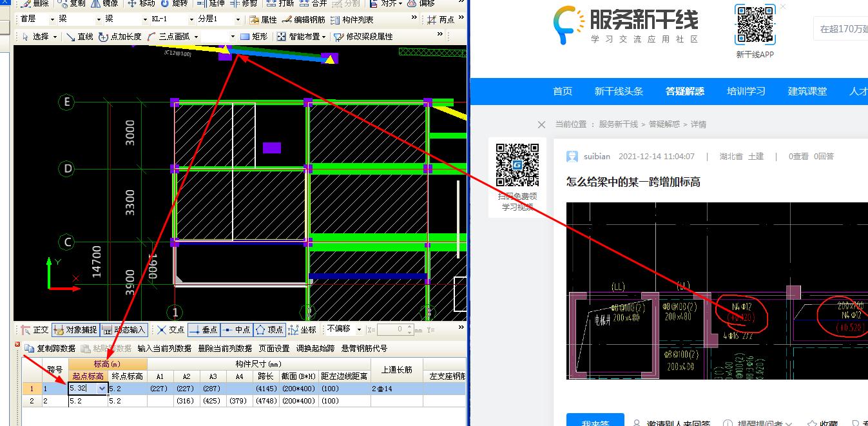Open the 选择 (select) tool dropdown arrow
Image resolution: width=868 pixels, height=426 pixels.
coord(55,37)
